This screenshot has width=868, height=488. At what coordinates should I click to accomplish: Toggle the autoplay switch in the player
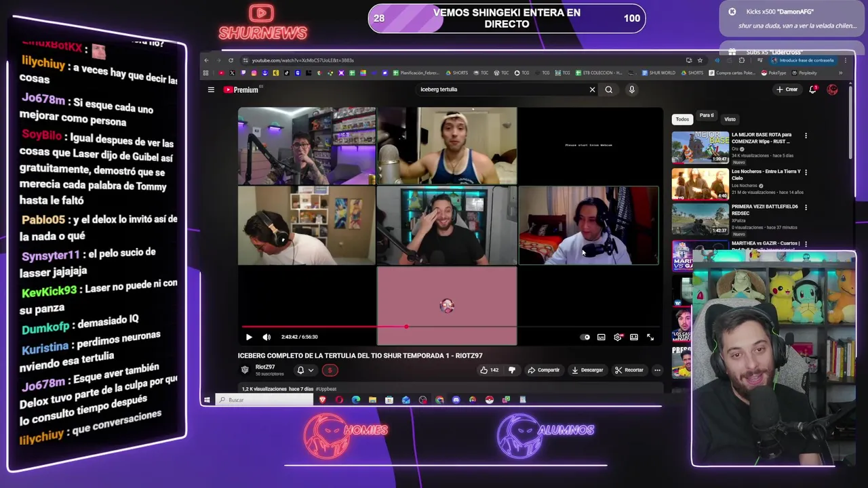(x=585, y=337)
